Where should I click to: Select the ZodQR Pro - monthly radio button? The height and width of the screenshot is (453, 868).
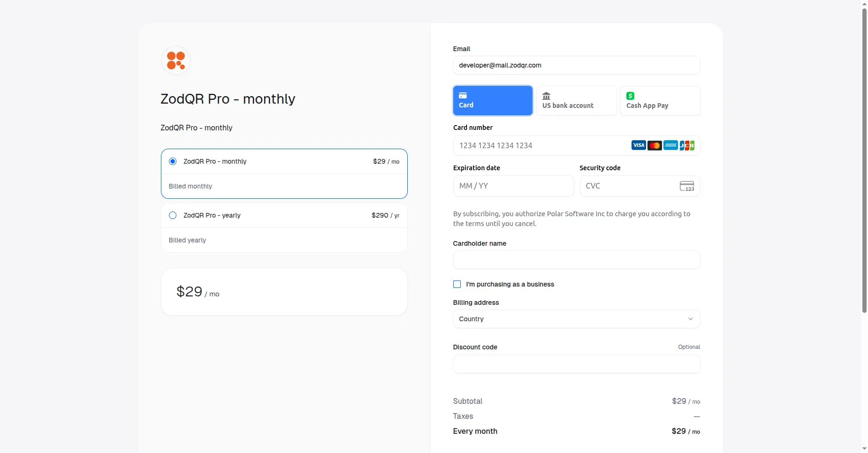pyautogui.click(x=173, y=161)
